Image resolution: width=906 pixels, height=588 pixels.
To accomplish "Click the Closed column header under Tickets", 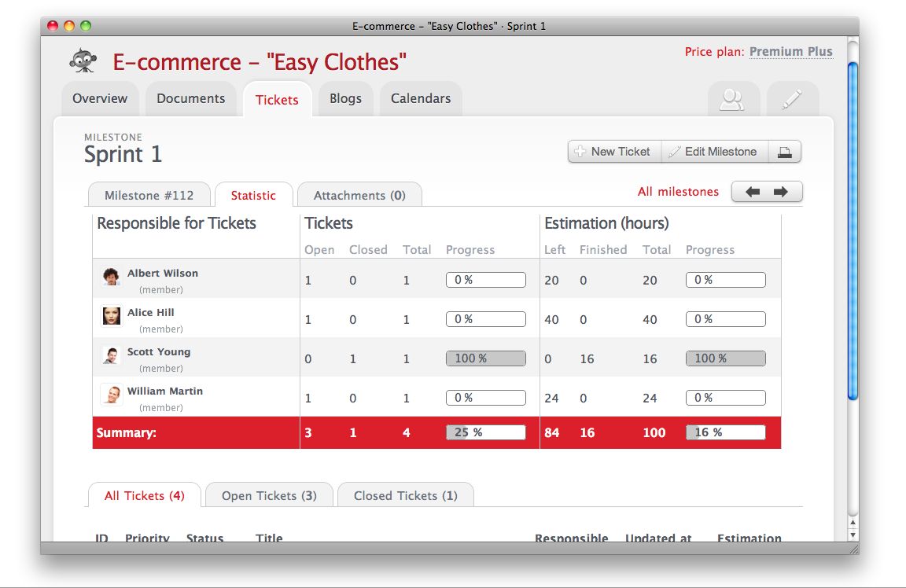I will pyautogui.click(x=368, y=249).
